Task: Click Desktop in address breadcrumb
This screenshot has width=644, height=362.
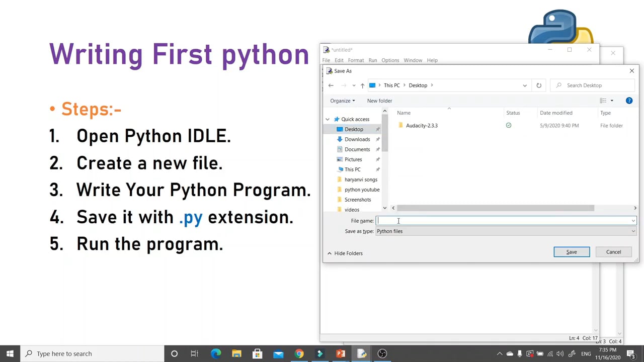Action: click(418, 85)
